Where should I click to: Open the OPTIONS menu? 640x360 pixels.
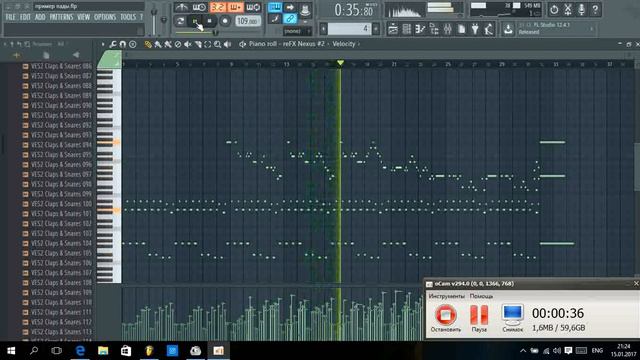pos(105,17)
